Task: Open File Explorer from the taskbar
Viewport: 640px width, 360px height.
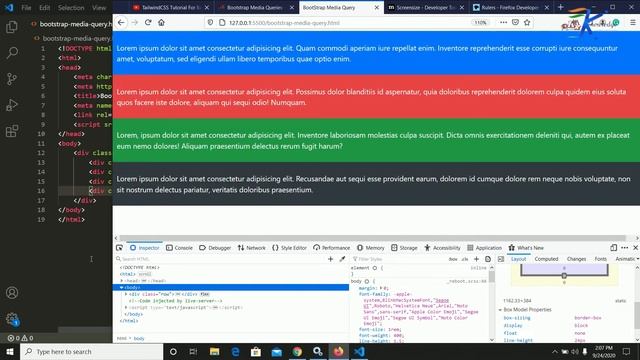Action: pos(214,351)
